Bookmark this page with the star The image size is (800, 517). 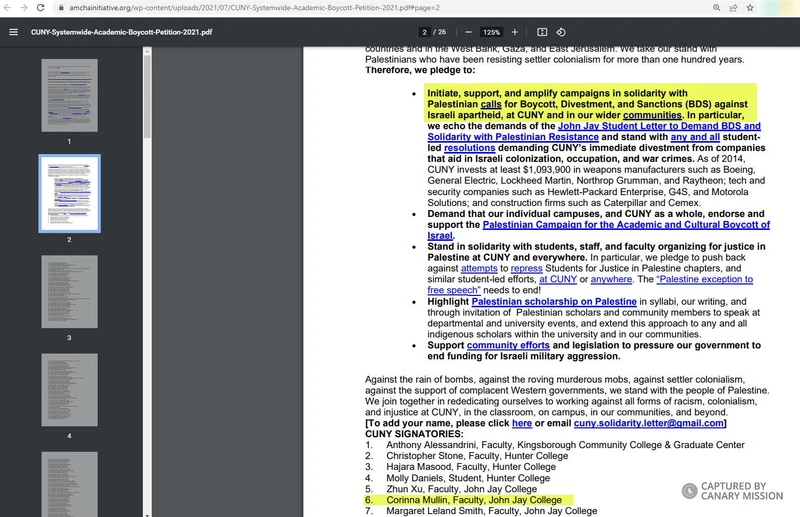click(x=750, y=8)
